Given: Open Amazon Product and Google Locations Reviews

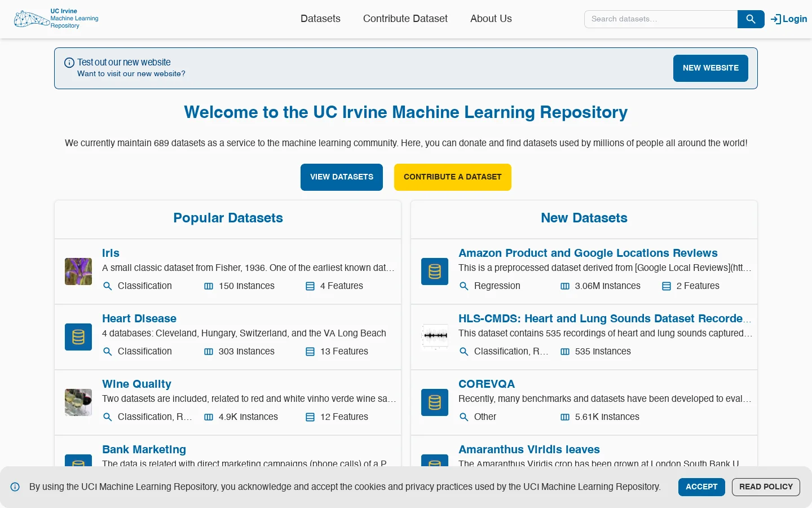Looking at the screenshot, I should point(588,253).
